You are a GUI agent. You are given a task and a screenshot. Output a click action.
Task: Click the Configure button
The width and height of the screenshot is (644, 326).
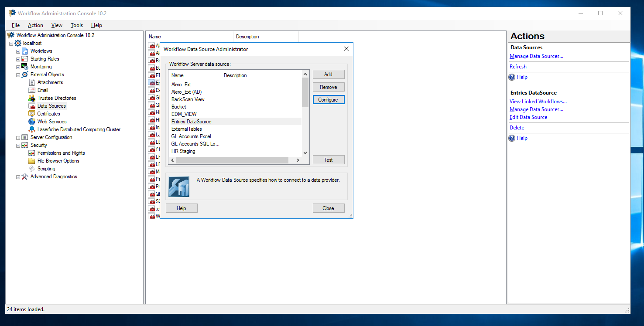click(x=329, y=100)
